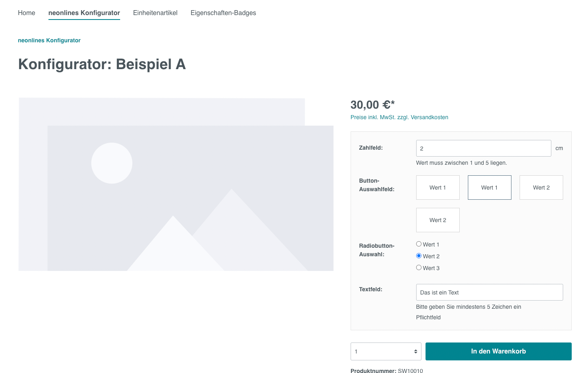588x373 pixels.
Task: Open the Versandkosten price info link
Action: [399, 117]
